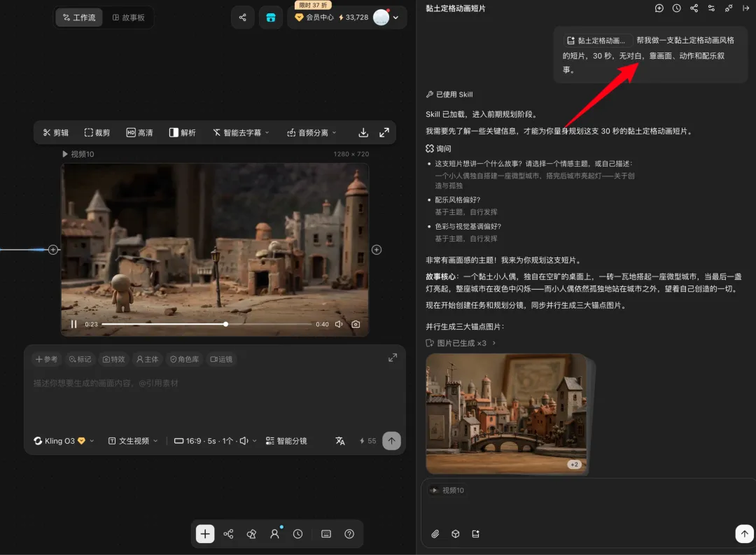Click the help question mark icon

(349, 534)
